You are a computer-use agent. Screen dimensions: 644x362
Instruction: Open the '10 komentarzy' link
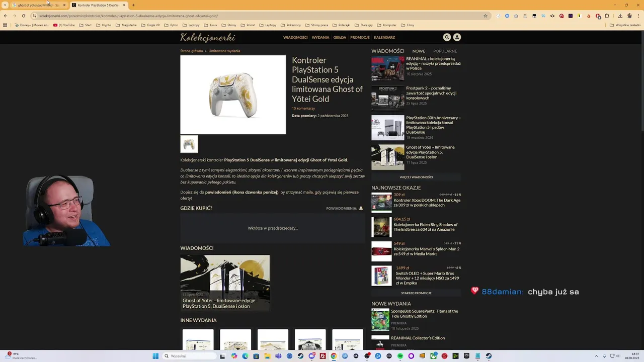[x=303, y=109]
